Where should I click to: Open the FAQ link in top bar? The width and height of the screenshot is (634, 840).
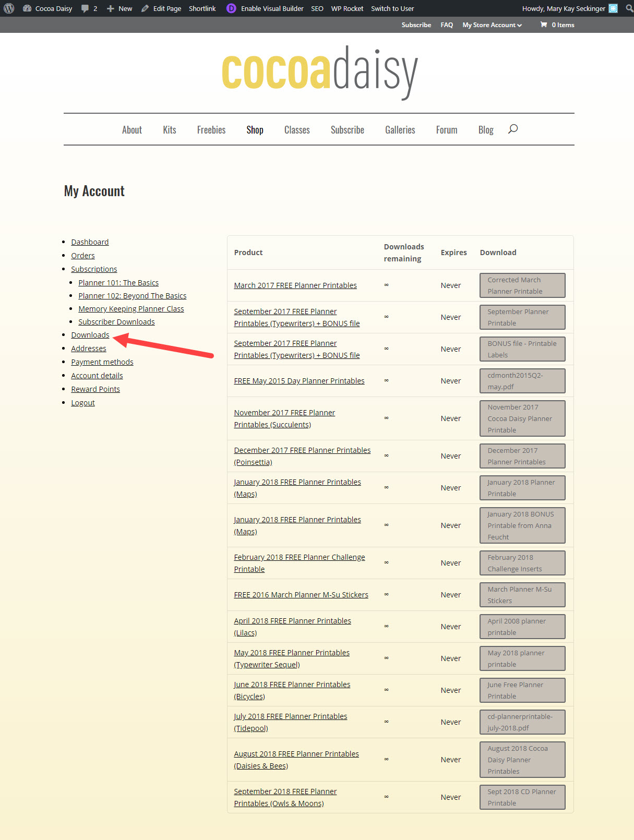(447, 25)
